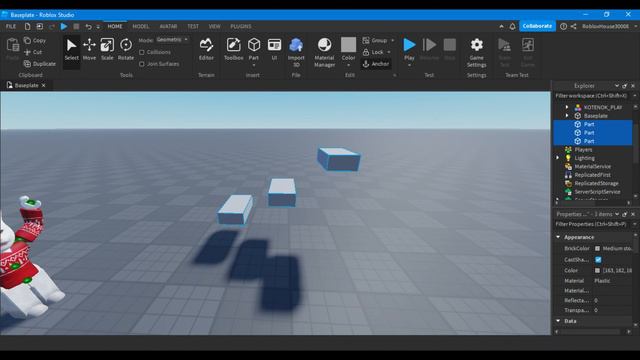Select MaterialService in the Explorer
The height and width of the screenshot is (360, 640).
click(592, 167)
